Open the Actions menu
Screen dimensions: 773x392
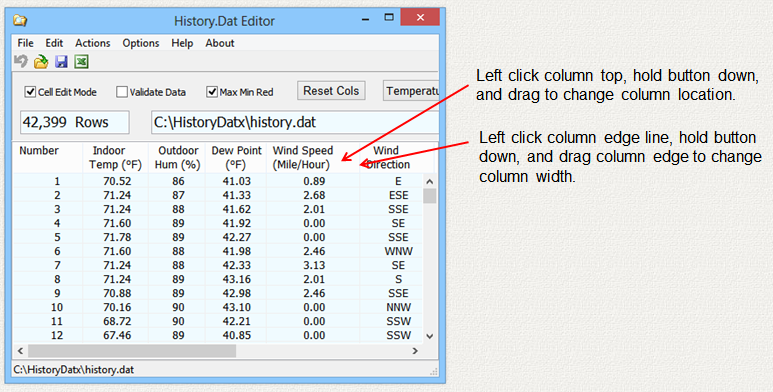pyautogui.click(x=93, y=43)
